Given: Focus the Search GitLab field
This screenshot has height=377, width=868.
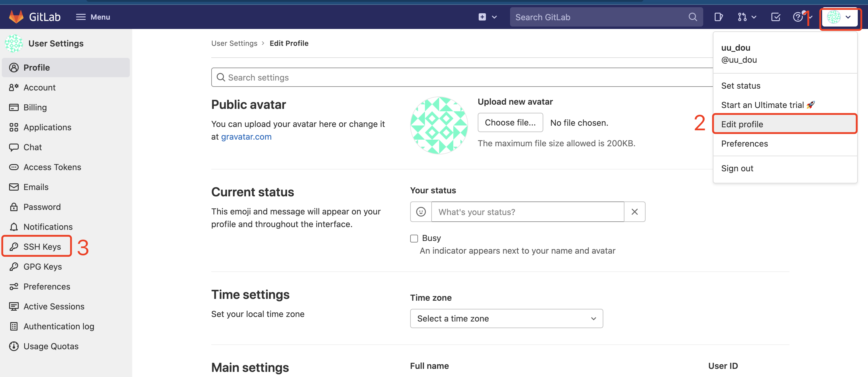Looking at the screenshot, I should click(x=606, y=17).
